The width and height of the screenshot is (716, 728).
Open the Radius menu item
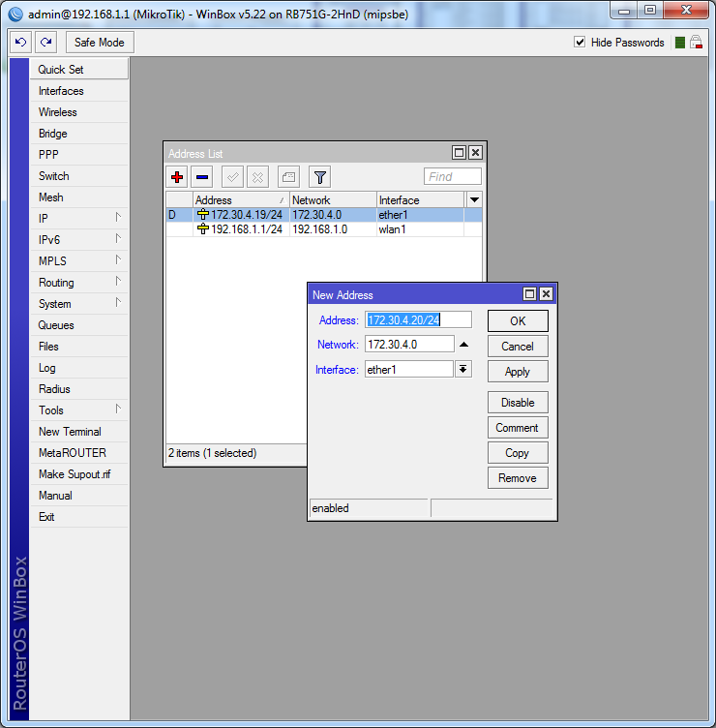click(x=79, y=389)
